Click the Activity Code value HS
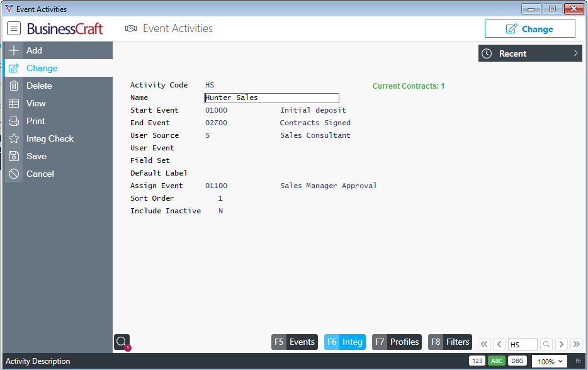This screenshot has width=588, height=370. pyautogui.click(x=210, y=85)
